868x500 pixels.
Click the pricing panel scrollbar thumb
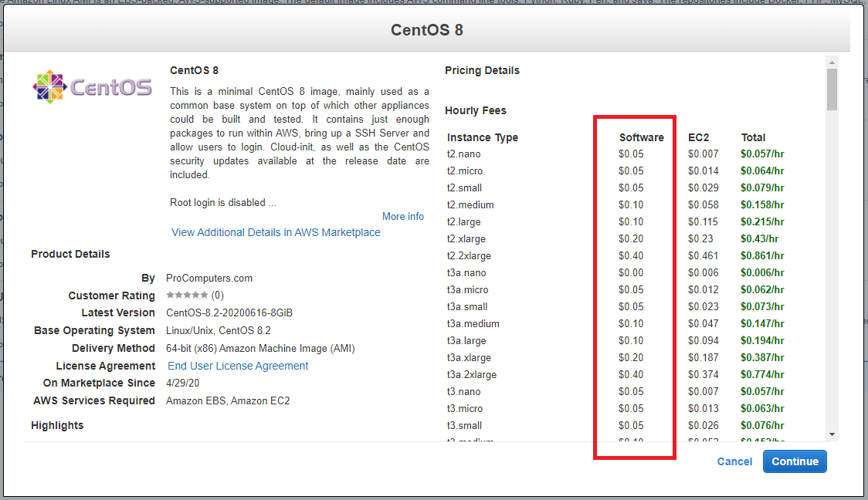pos(832,89)
